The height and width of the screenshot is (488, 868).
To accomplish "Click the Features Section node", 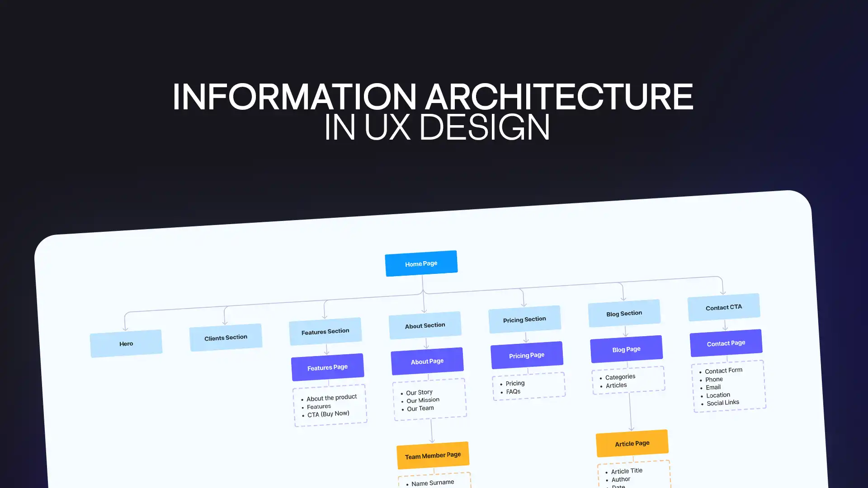I will (325, 332).
